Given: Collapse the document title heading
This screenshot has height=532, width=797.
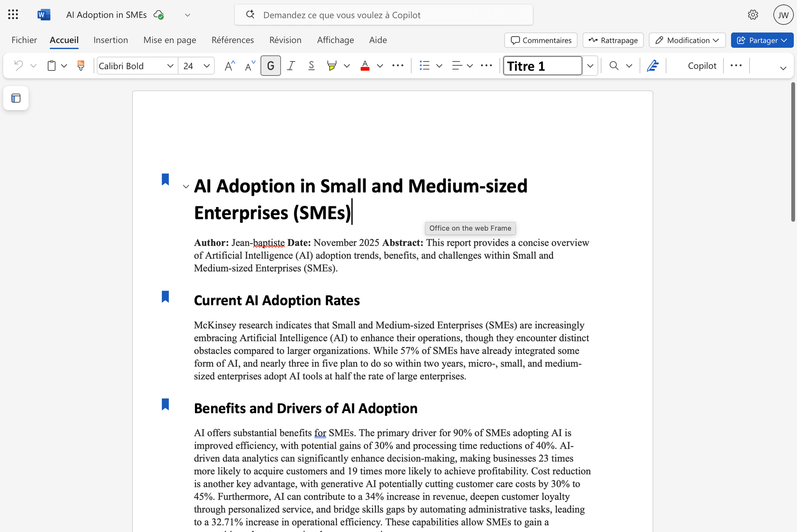Looking at the screenshot, I should click(x=186, y=186).
